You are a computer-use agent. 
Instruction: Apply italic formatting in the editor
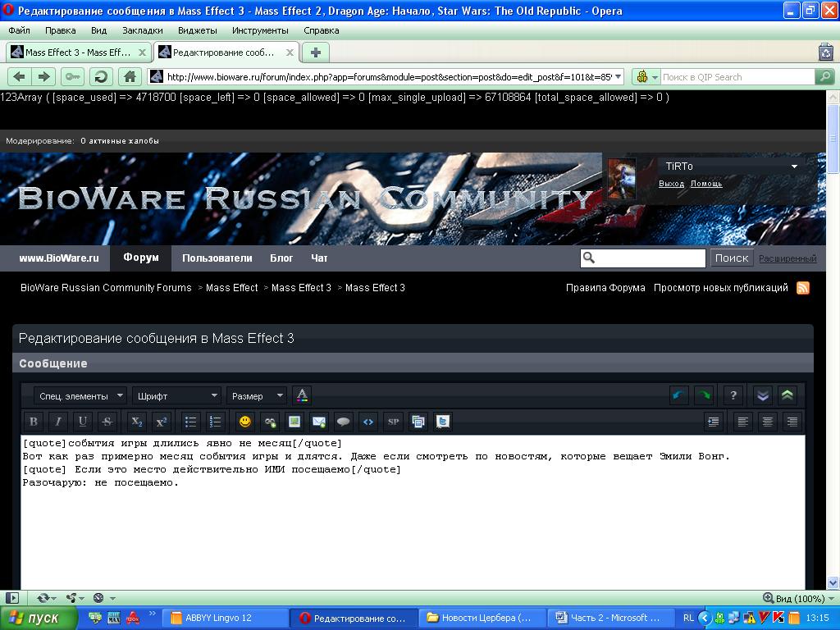click(58, 422)
